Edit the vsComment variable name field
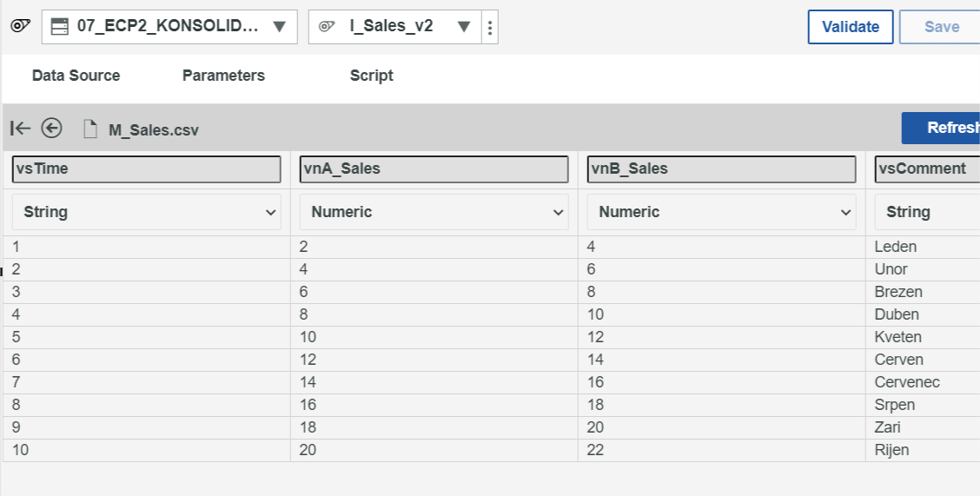 click(x=928, y=169)
